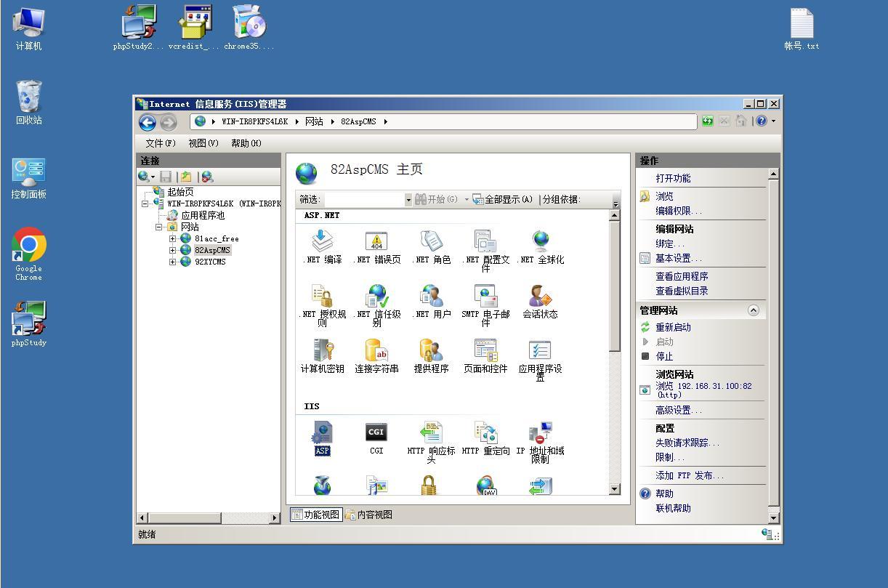Select the SMTP 电子邮件 icon
888x588 pixels.
tap(485, 305)
